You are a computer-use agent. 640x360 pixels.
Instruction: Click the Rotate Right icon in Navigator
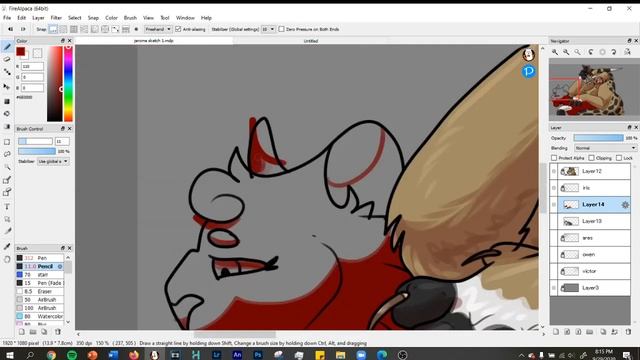pyautogui.click(x=613, y=52)
